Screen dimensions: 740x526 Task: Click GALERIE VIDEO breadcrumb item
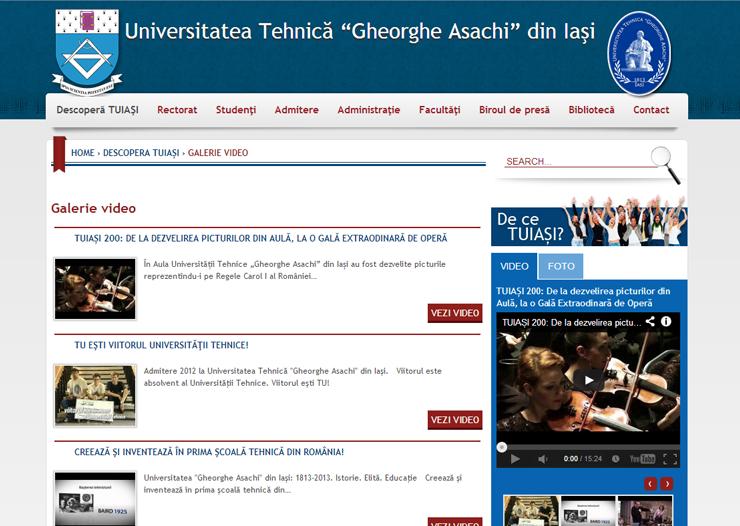coord(218,153)
